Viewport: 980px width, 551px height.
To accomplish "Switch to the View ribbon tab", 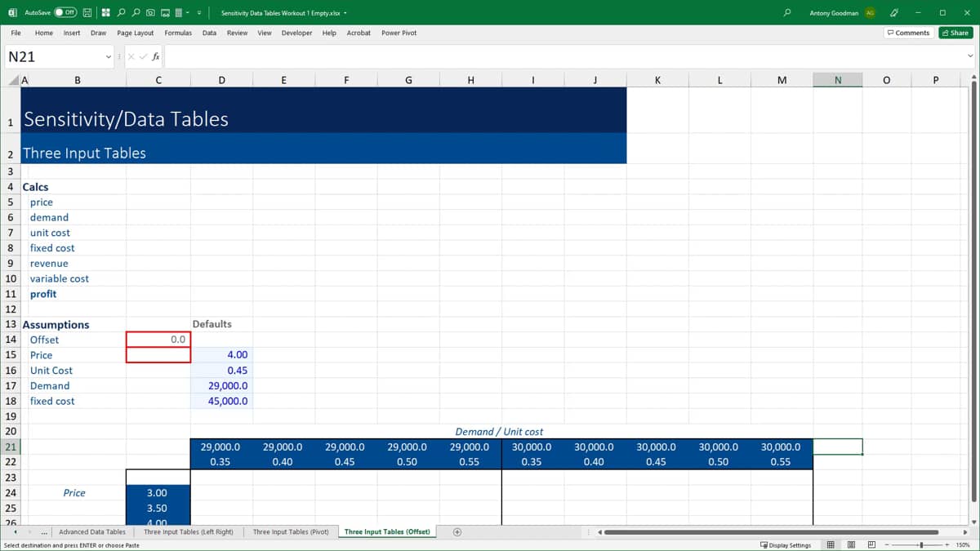I will click(x=265, y=33).
